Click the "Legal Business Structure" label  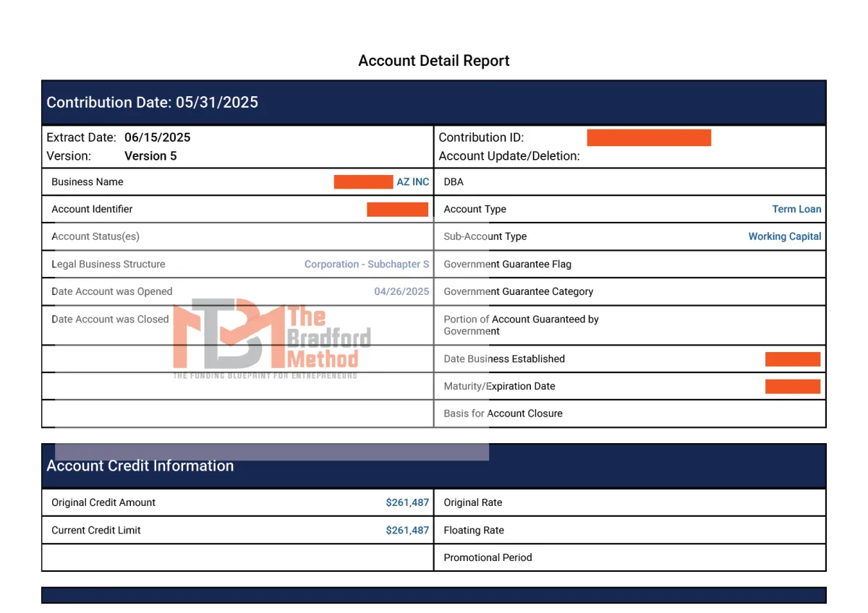(x=109, y=265)
